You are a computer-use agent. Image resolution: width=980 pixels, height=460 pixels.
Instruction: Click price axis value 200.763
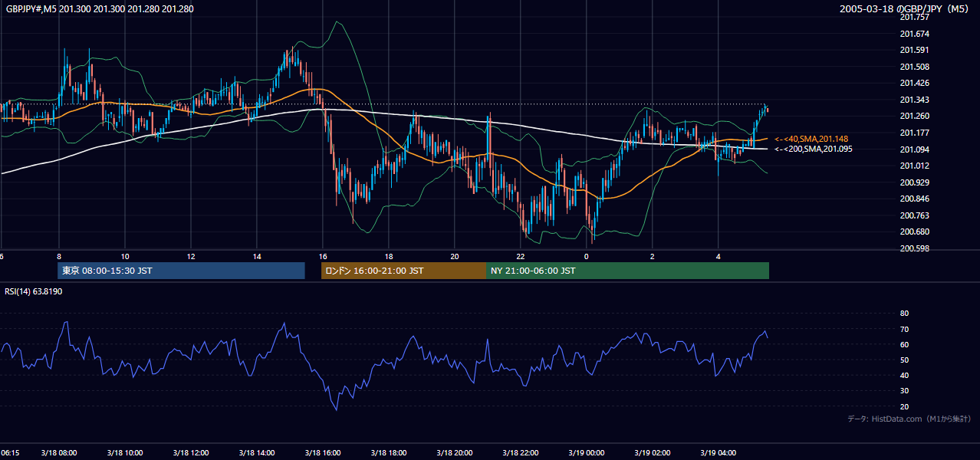click(915, 215)
